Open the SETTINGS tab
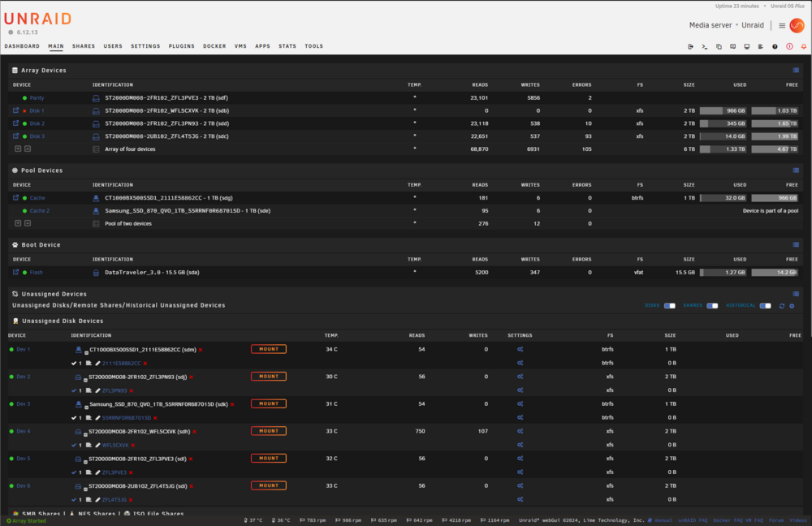812x526 pixels. pyautogui.click(x=145, y=46)
